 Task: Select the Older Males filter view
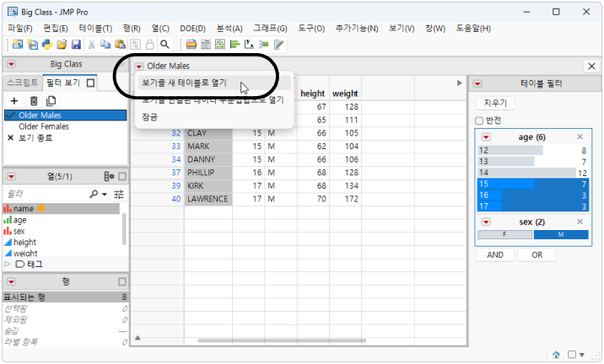(x=66, y=115)
